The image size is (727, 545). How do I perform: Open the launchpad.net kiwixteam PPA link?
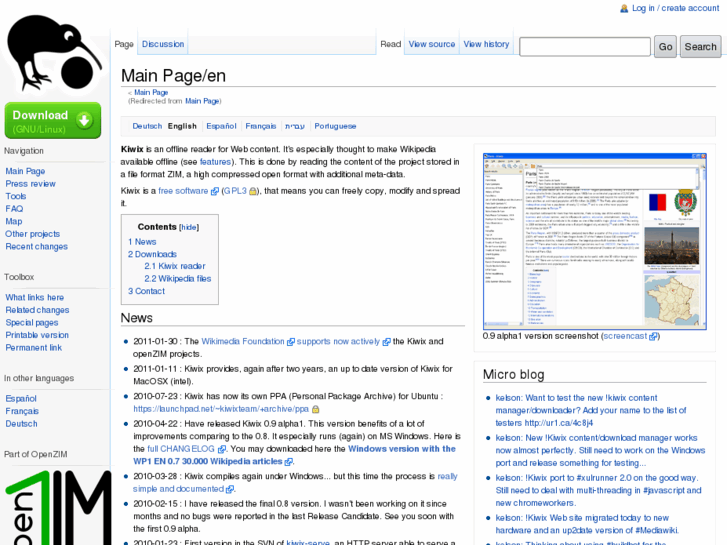221,409
